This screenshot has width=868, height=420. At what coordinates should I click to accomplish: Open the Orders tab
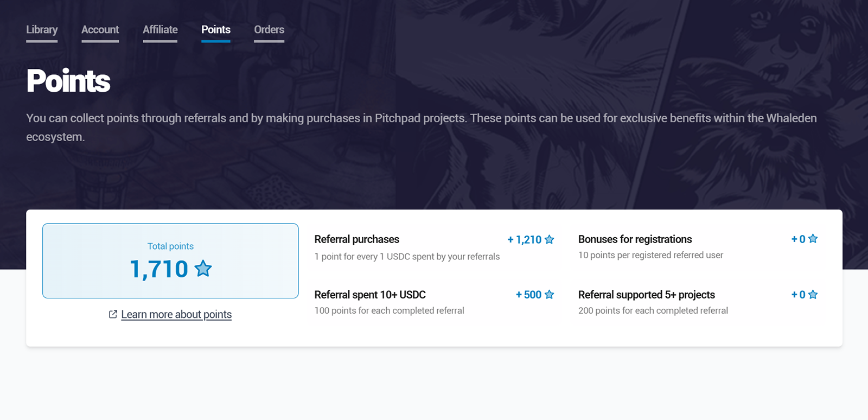click(x=269, y=30)
